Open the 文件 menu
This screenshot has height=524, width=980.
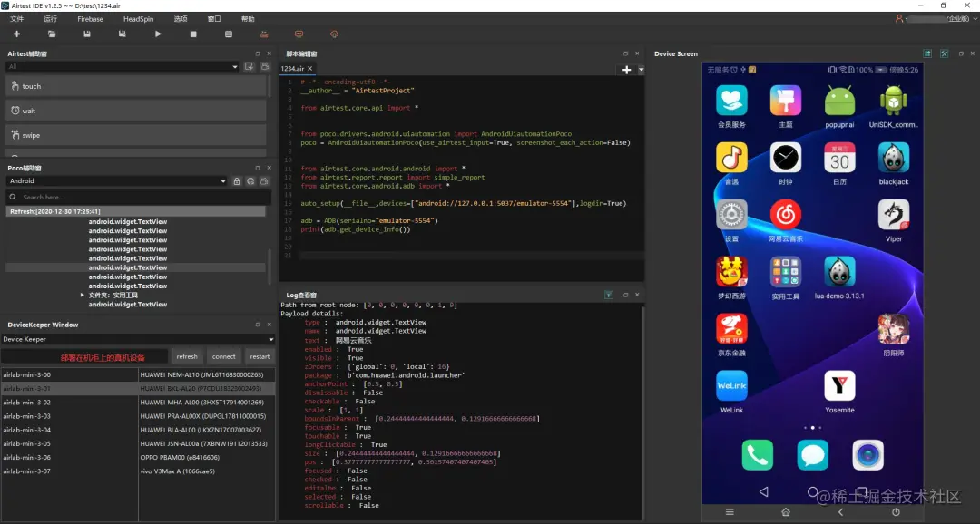point(17,19)
